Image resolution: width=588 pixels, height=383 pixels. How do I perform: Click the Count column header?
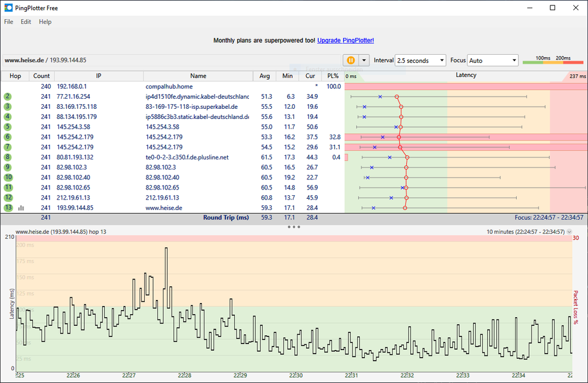tap(42, 76)
